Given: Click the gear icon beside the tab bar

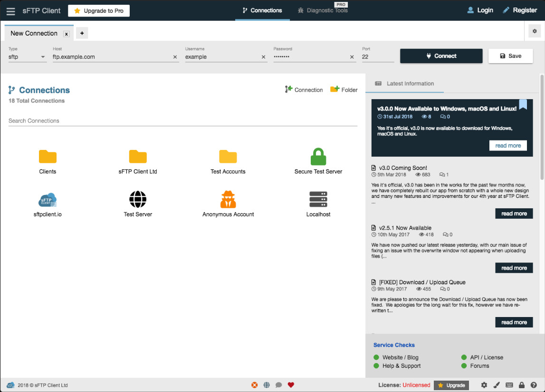Looking at the screenshot, I should tap(535, 31).
